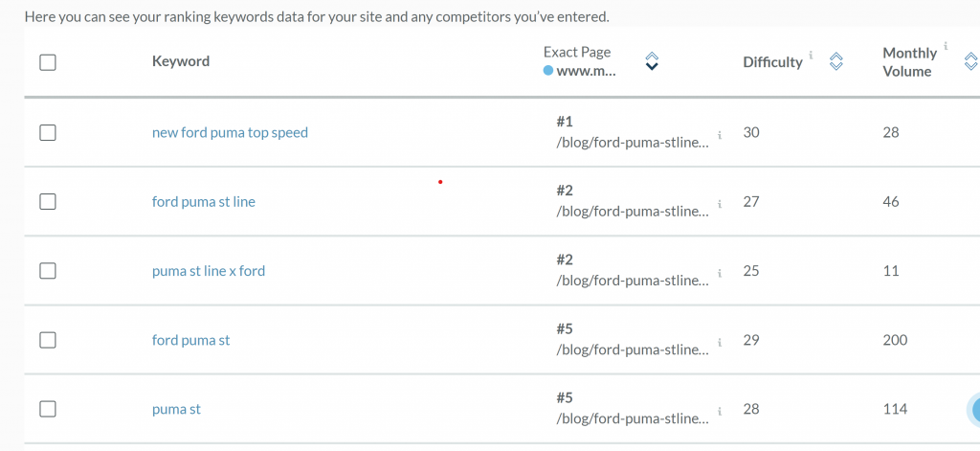Select the 'ford puma st line' row checkbox
Image resolution: width=980 pixels, height=451 pixels.
pos(48,202)
